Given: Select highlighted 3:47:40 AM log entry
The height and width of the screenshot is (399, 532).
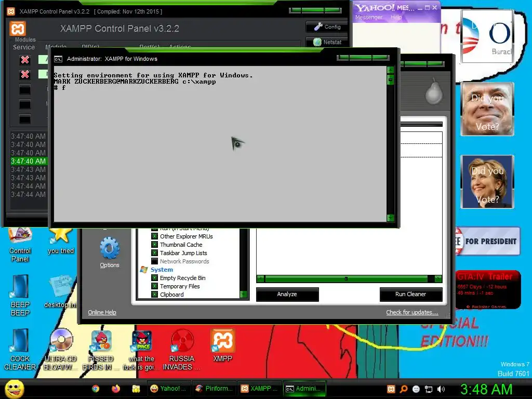Looking at the screenshot, I should coord(29,161).
